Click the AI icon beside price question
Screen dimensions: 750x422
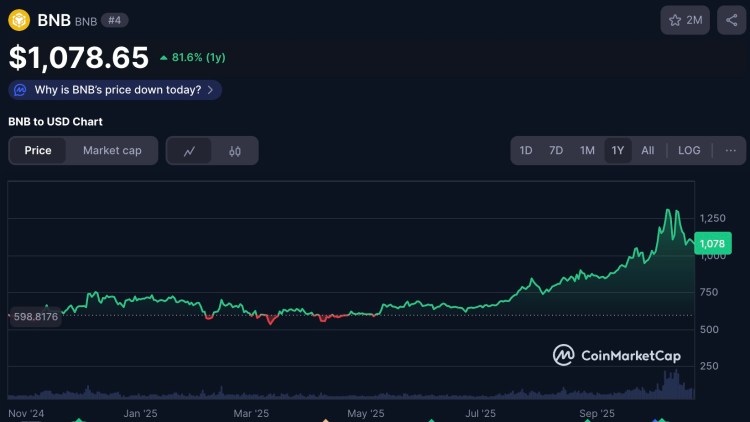point(21,90)
